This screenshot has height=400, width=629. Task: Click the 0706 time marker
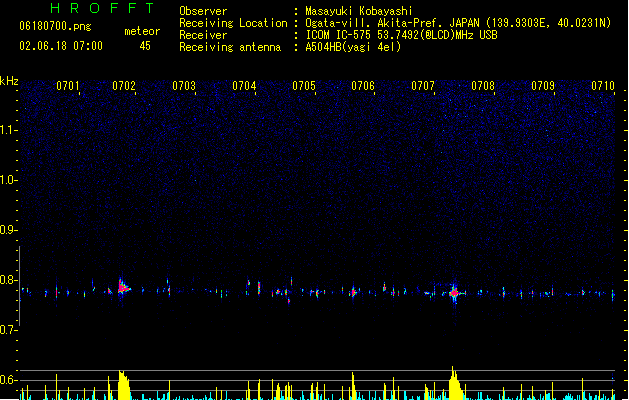363,86
